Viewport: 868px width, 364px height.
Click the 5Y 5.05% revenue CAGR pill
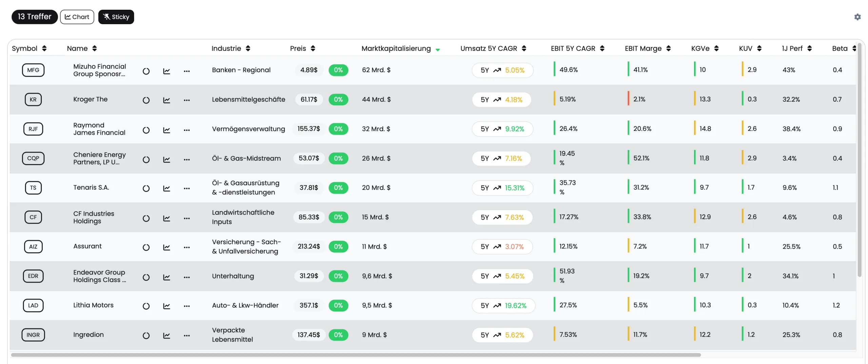tap(502, 70)
